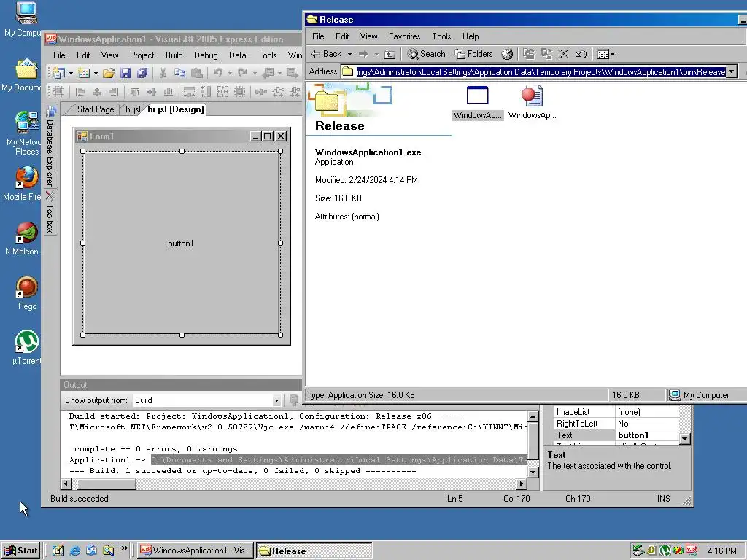Viewport: 747px width, 560px height.
Task: Open the New Project dropdown arrow
Action: point(71,74)
